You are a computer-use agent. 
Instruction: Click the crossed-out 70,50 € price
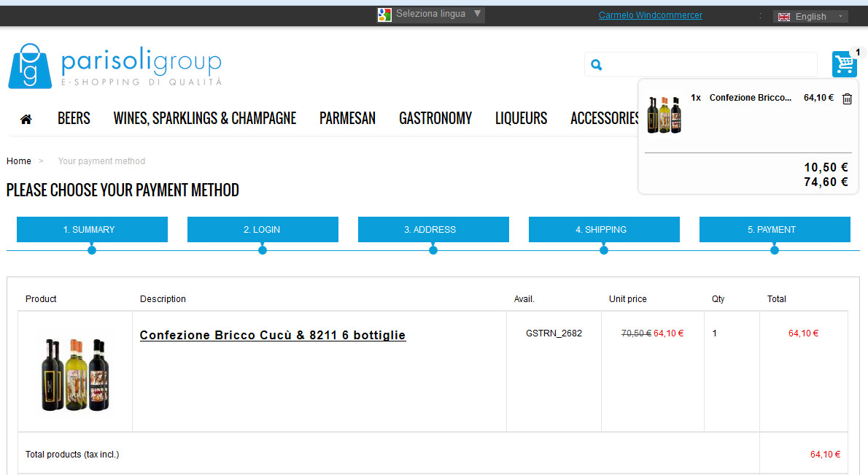point(636,333)
